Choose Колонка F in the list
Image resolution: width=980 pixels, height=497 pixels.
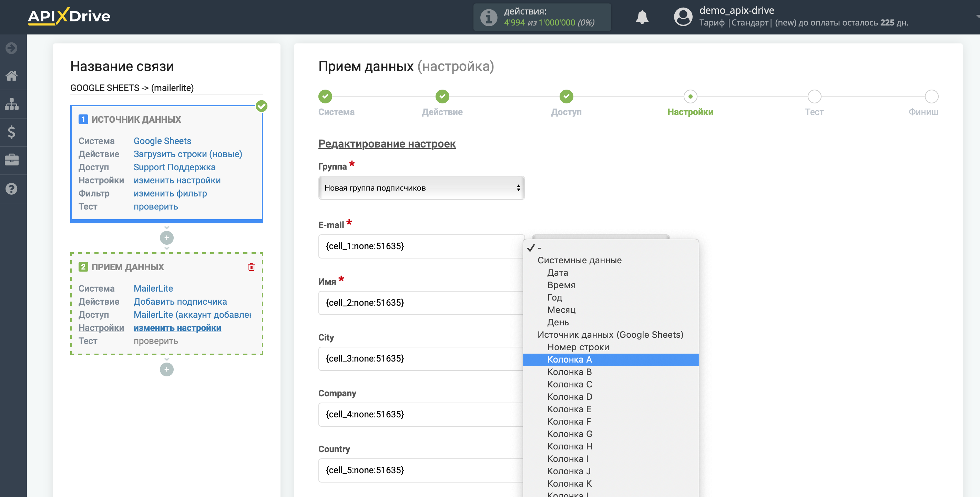611,422
